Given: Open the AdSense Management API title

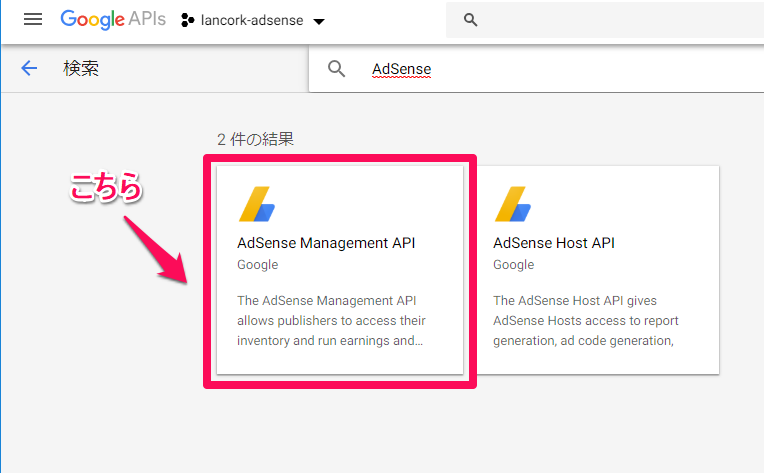Looking at the screenshot, I should (326, 243).
